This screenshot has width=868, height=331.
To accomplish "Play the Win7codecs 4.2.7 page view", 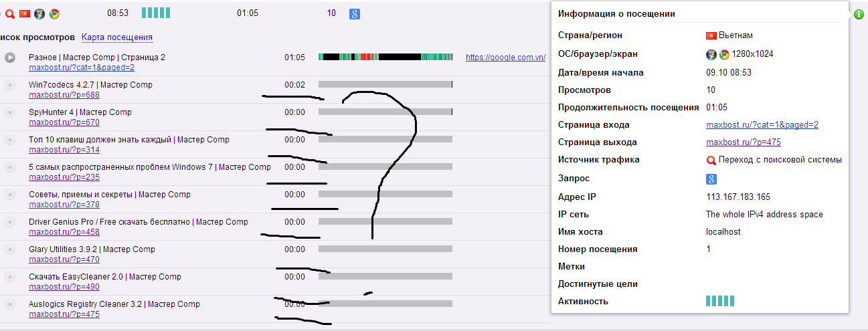I will coord(10,85).
